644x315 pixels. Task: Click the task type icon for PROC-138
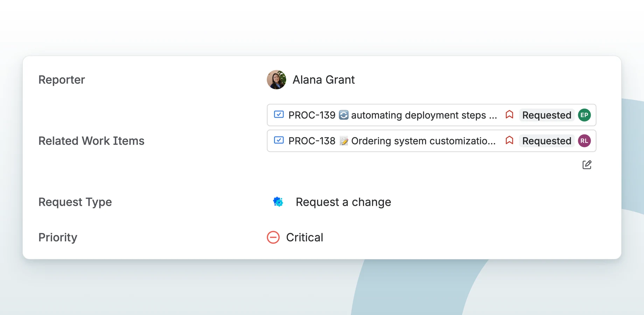point(279,140)
